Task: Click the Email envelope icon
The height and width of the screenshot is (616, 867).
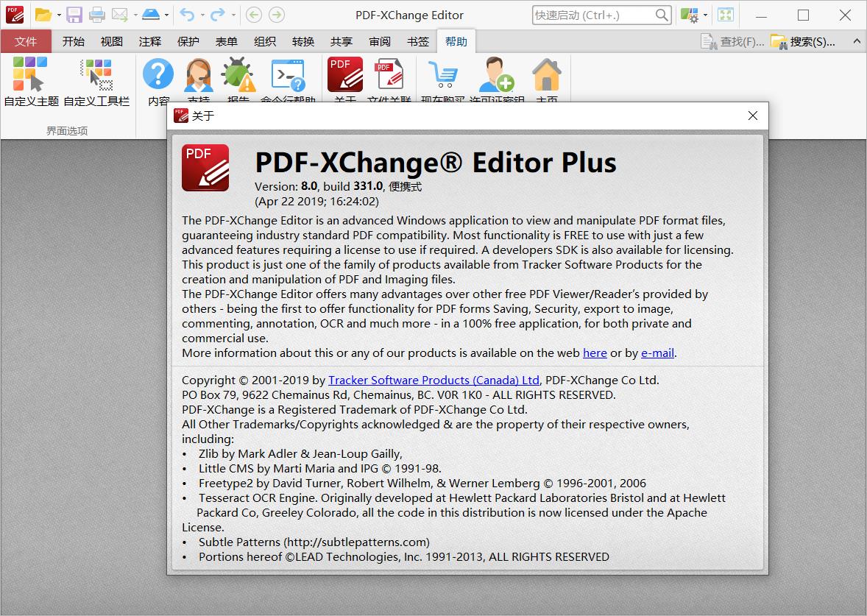Action: [x=119, y=15]
